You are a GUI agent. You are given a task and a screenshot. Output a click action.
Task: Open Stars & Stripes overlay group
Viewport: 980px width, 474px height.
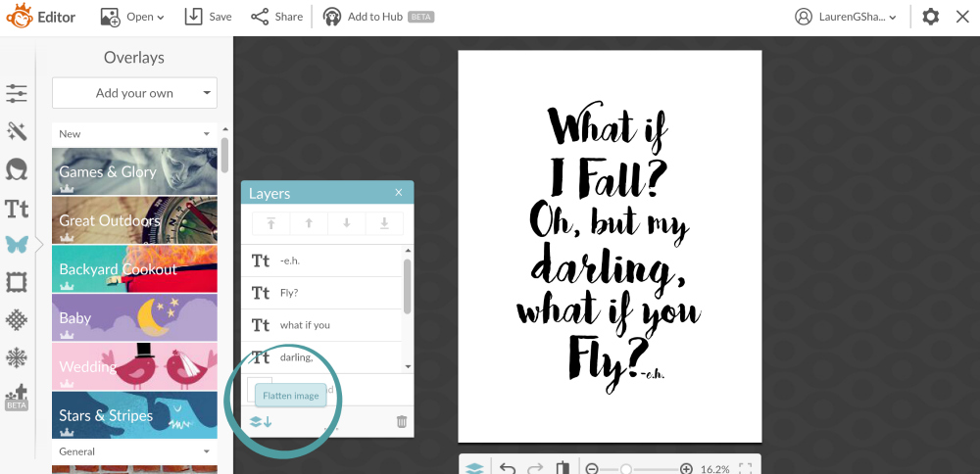[134, 414]
